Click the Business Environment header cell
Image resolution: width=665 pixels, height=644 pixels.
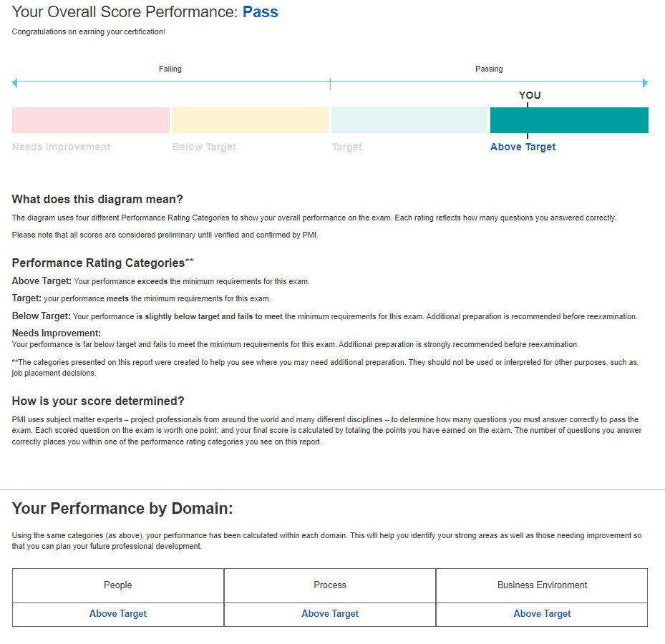point(542,585)
